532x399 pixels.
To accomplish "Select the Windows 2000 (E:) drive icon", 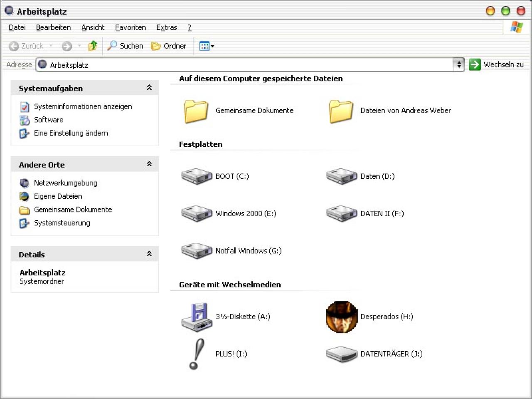I will 197,214.
